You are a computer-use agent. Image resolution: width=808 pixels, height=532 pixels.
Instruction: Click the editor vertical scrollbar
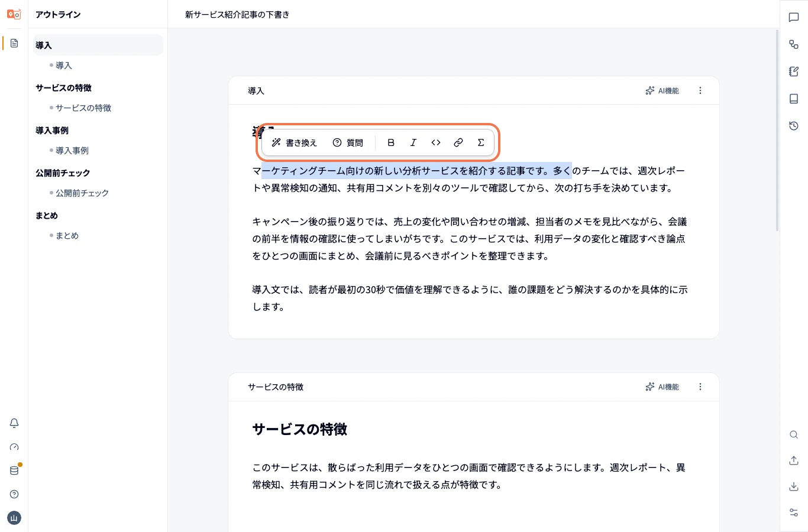(x=777, y=130)
